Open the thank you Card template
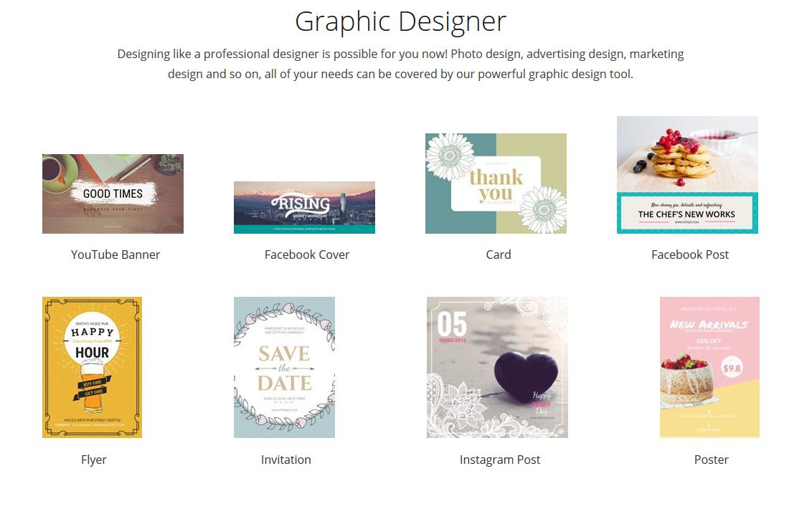 point(496,184)
